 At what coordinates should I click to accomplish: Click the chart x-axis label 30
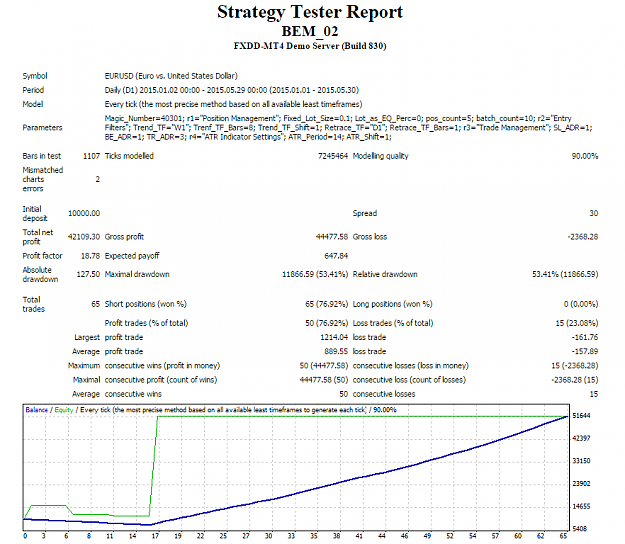coord(269,536)
